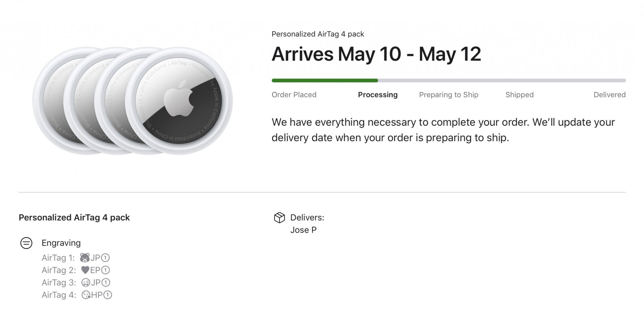Select the Processing progress step
Screen dimensions: 644x309
[378, 95]
